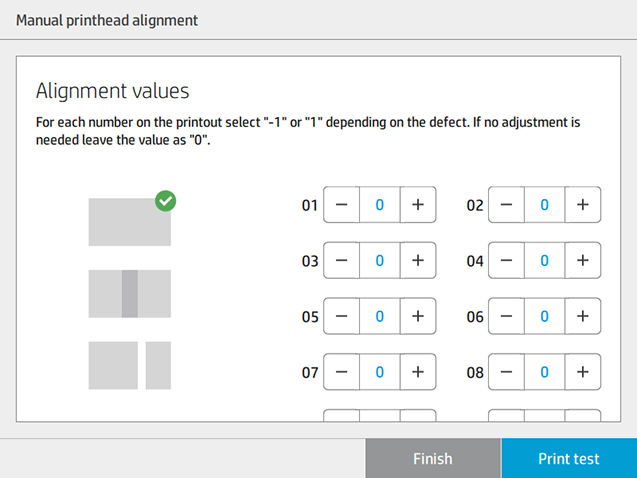Viewport: 637px width, 478px height.
Task: Raise value 06 using plus button
Action: click(x=583, y=317)
